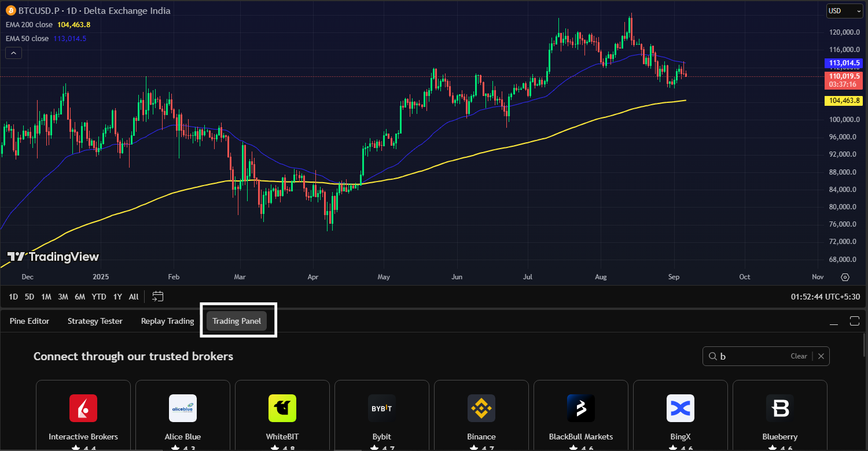Click the Interactive Brokers icon
The height and width of the screenshot is (451, 868).
click(83, 408)
